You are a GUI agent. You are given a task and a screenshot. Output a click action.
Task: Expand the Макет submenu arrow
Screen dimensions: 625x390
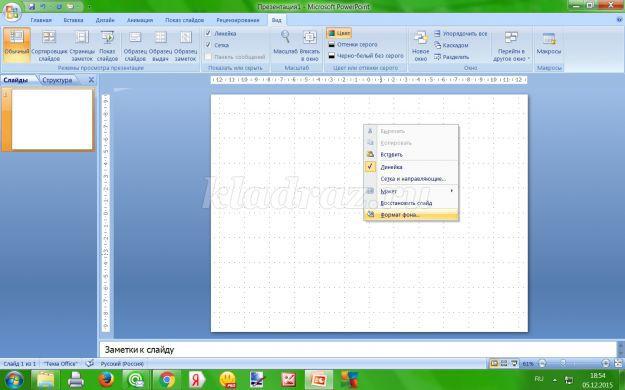click(x=452, y=191)
